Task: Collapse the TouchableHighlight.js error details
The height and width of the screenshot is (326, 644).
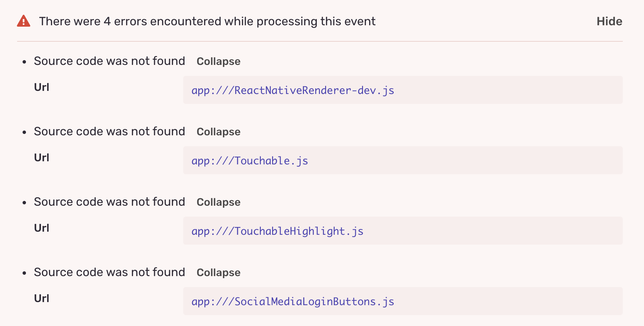Action: [218, 203]
